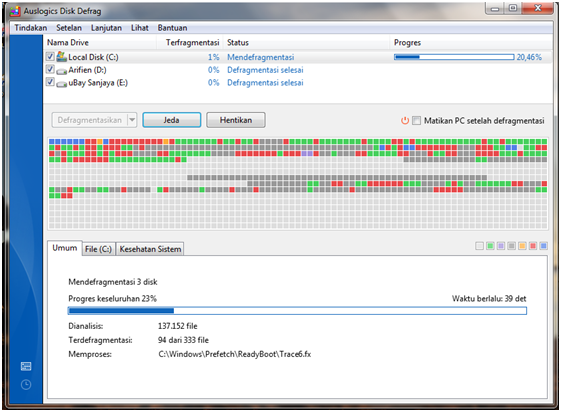
Task: Click the Terdefragmentasi: label
Action: click(x=100, y=340)
